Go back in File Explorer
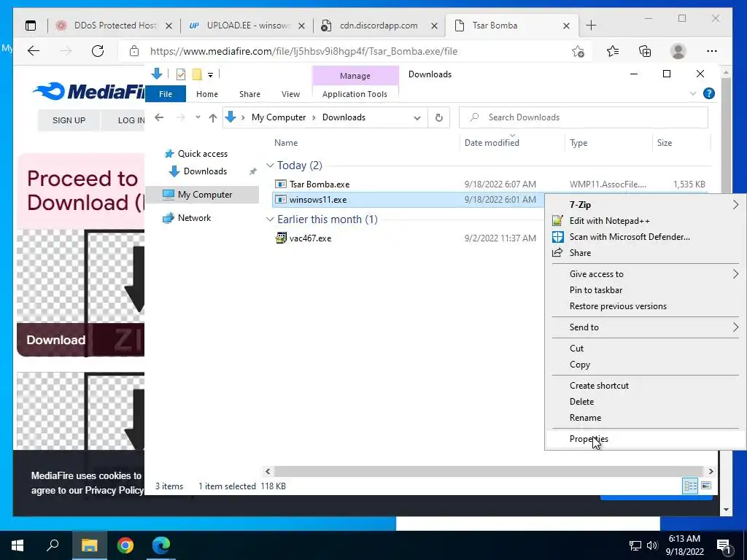This screenshot has width=747, height=560. (159, 117)
